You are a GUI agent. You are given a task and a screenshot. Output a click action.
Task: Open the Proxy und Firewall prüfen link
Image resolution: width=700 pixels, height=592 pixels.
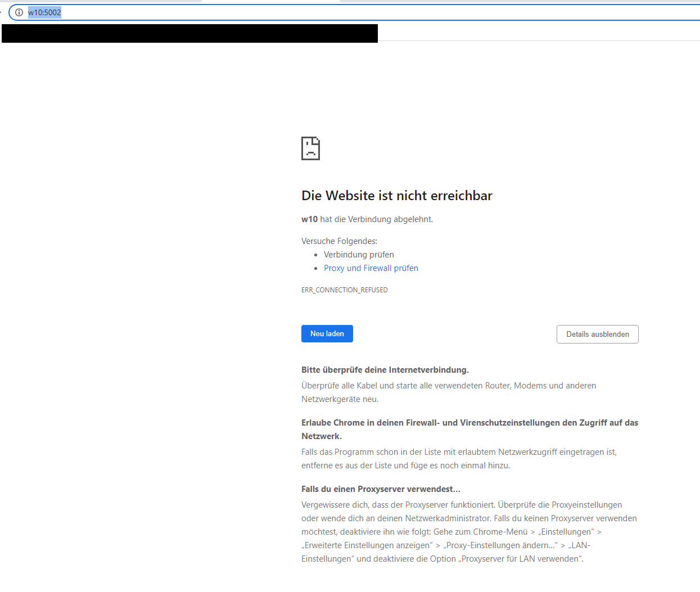click(x=371, y=268)
